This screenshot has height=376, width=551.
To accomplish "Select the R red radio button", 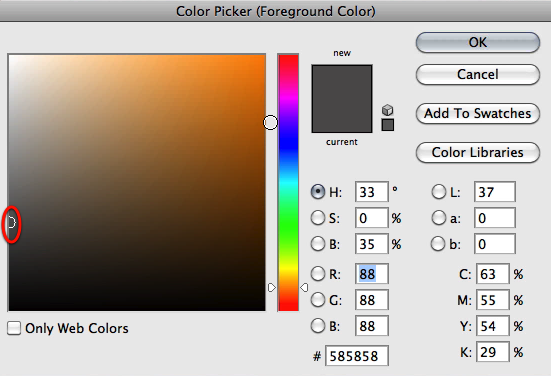I will [318, 274].
